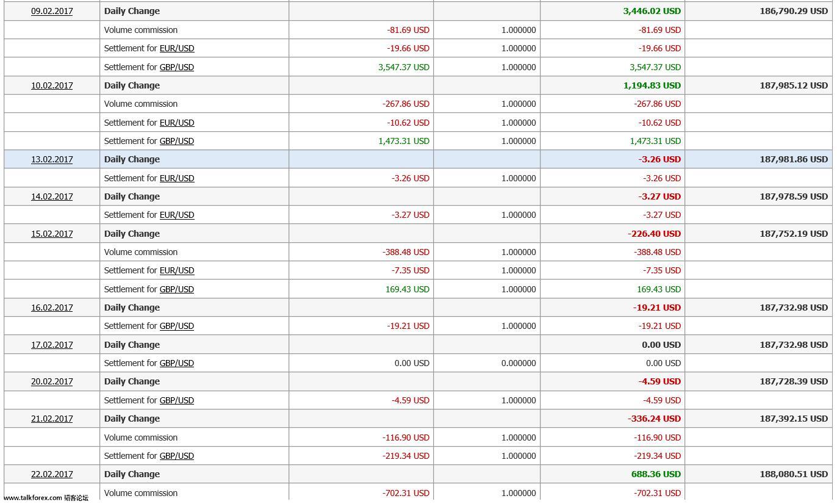Click GBP/USD link in the 1,473.31 USD settlement row
Image resolution: width=837 pixels, height=504 pixels.
click(177, 141)
